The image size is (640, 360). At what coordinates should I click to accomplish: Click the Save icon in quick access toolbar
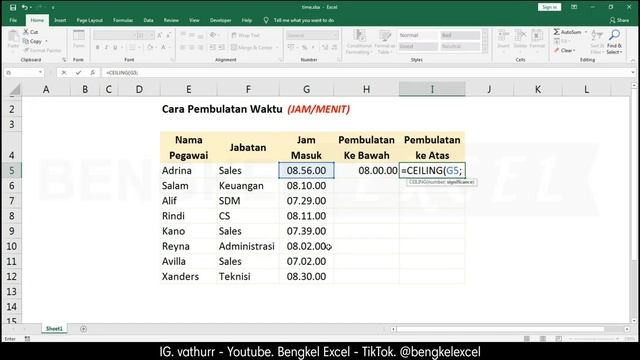(x=13, y=7)
